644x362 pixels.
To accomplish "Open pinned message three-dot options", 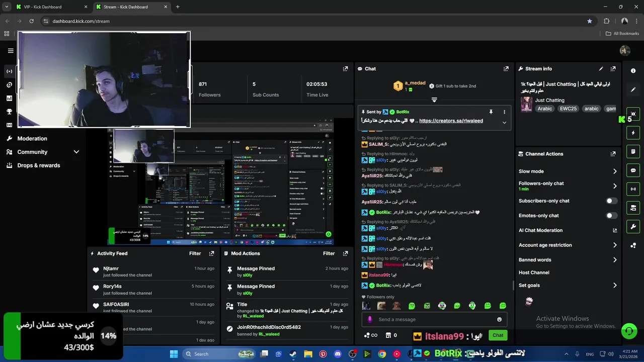I will pyautogui.click(x=504, y=112).
